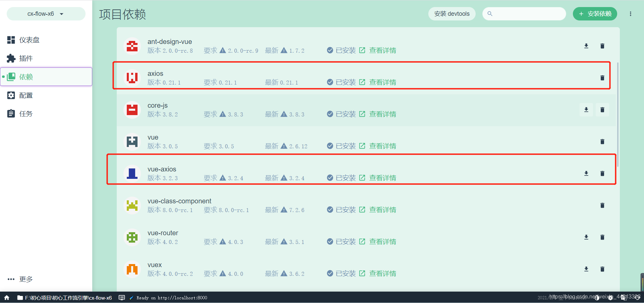Viewport: 644px width, 303px height.
Task: Delete the axios dependency
Action: pyautogui.click(x=602, y=78)
